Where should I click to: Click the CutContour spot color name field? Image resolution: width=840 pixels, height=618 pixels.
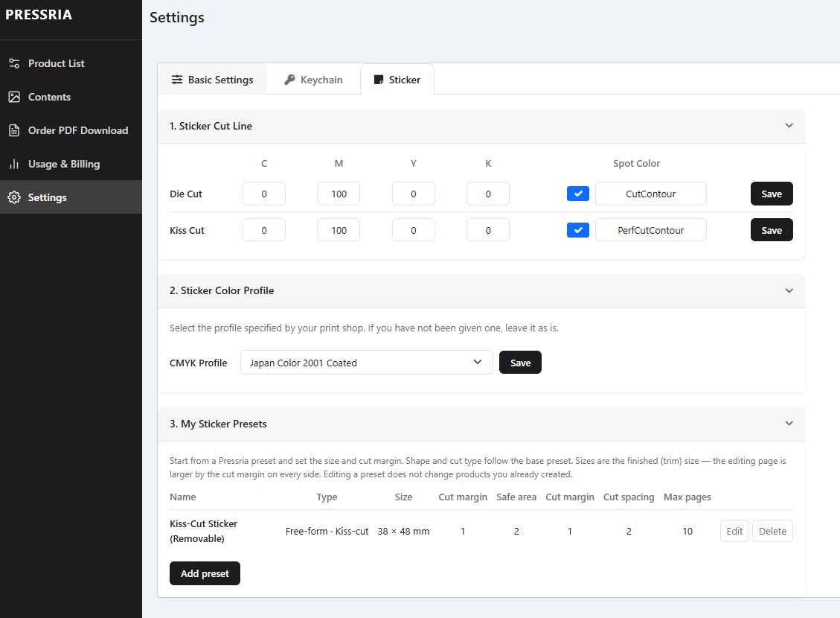click(x=651, y=194)
